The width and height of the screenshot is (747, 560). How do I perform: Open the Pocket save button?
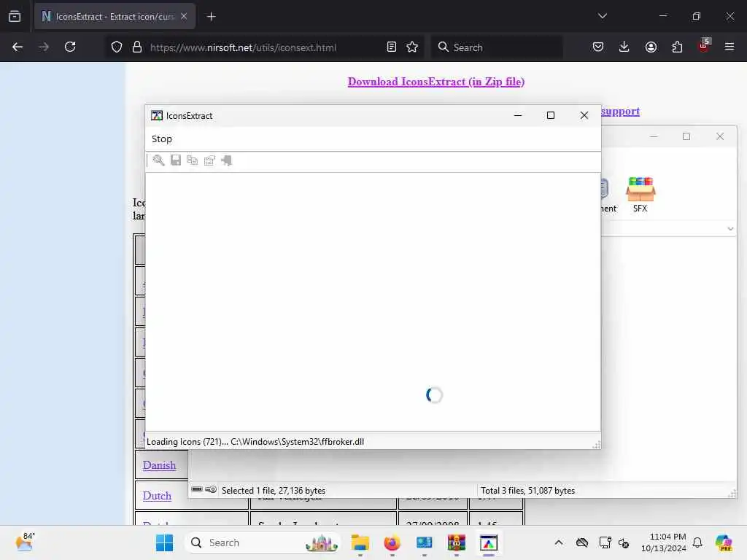click(598, 47)
